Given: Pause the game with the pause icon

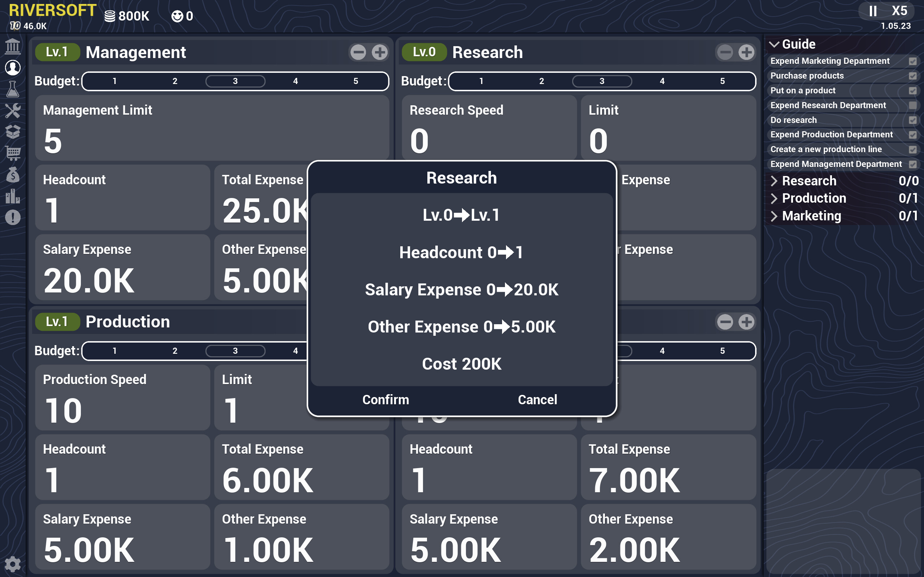Looking at the screenshot, I should (872, 11).
